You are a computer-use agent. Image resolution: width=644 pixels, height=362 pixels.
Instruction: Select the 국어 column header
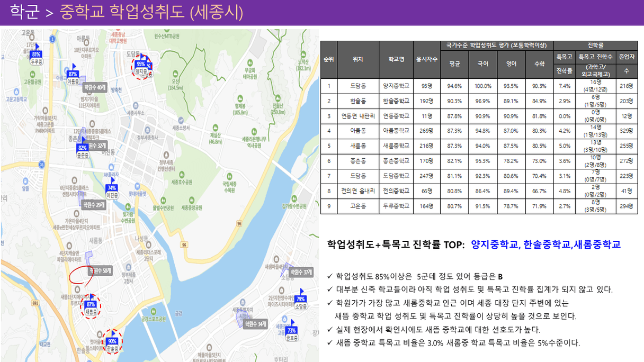[483, 65]
